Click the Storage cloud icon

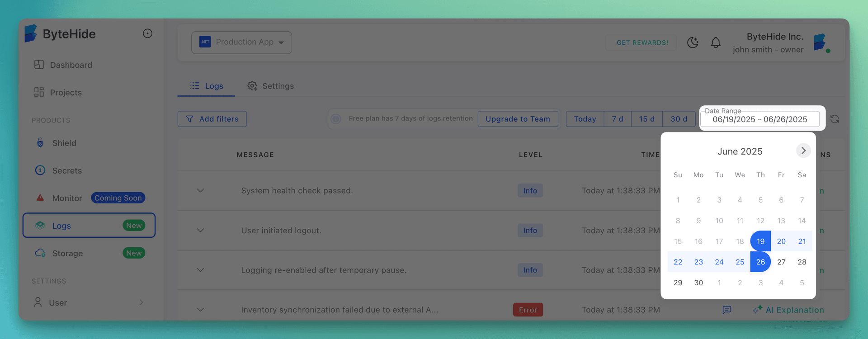click(x=40, y=253)
